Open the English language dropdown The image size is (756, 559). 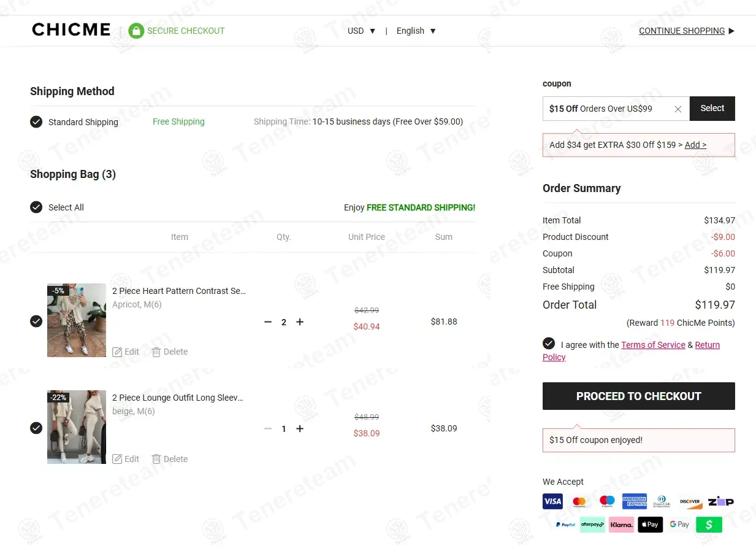tap(416, 31)
